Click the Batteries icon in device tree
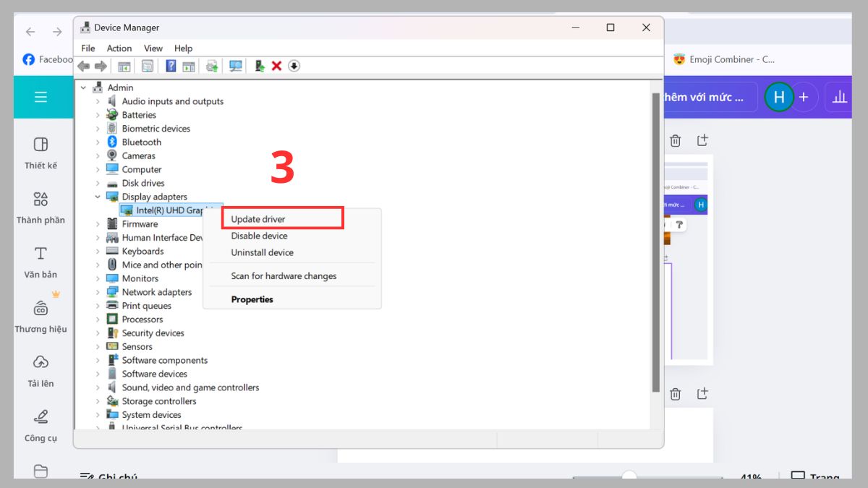Image resolution: width=868 pixels, height=488 pixels. 112,115
